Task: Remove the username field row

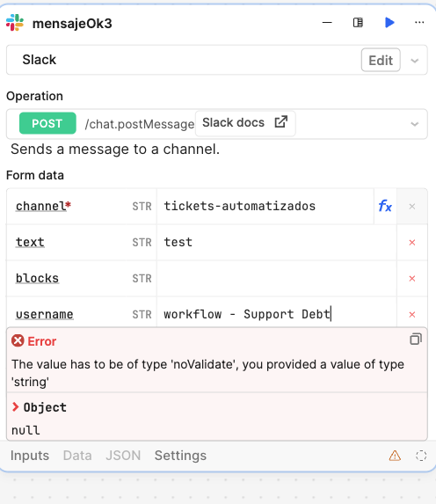Action: tap(412, 314)
